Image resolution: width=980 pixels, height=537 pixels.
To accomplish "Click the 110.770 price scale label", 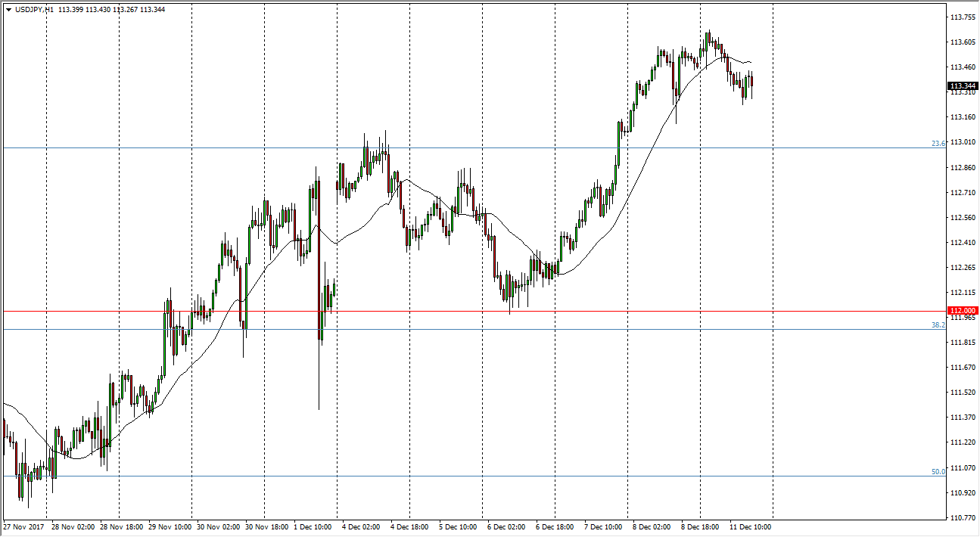I will click(962, 518).
